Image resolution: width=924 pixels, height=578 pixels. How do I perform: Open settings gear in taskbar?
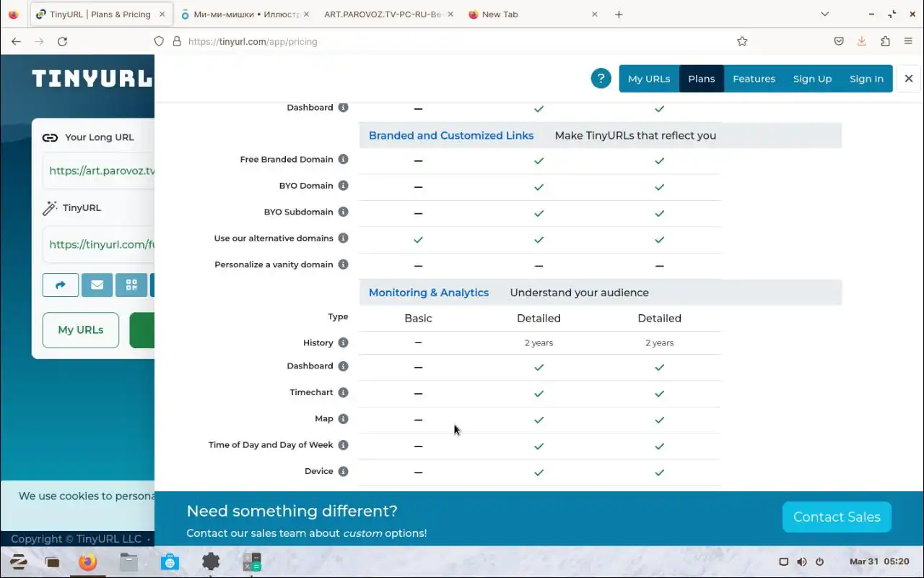click(x=211, y=561)
